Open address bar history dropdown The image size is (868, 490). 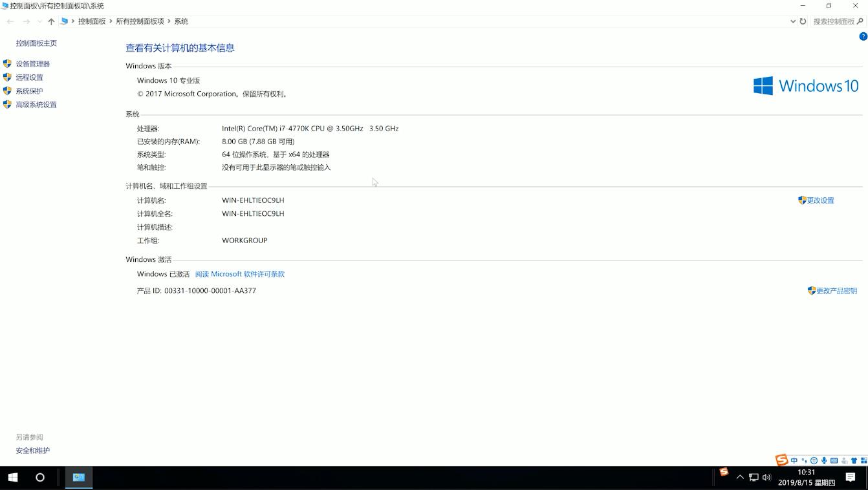pos(793,21)
